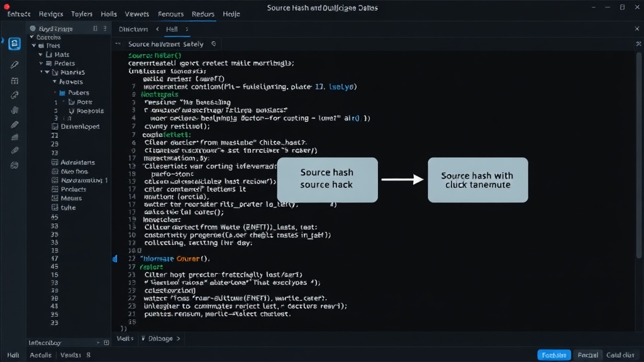Viewport: 644px width, 362px height.
Task: Select the 'Potts' tree item
Action: [x=85, y=102]
